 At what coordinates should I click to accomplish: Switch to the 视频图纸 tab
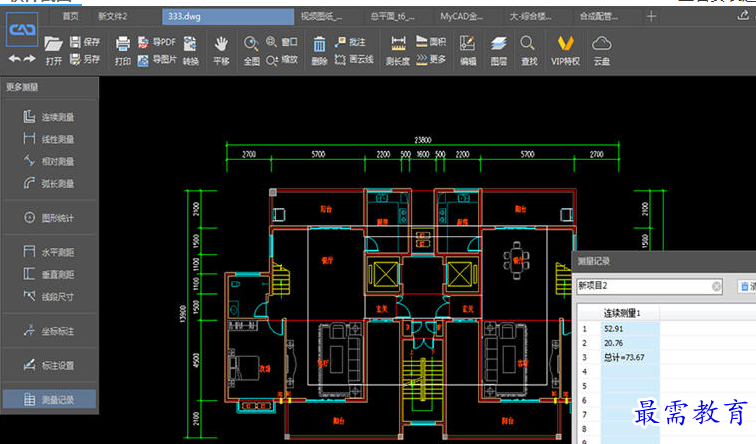pyautogui.click(x=322, y=16)
